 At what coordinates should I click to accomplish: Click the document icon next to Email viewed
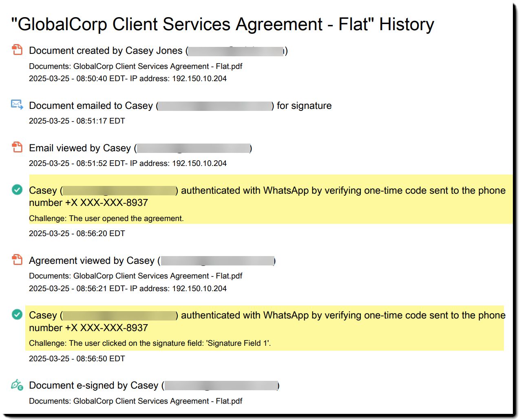click(x=17, y=147)
